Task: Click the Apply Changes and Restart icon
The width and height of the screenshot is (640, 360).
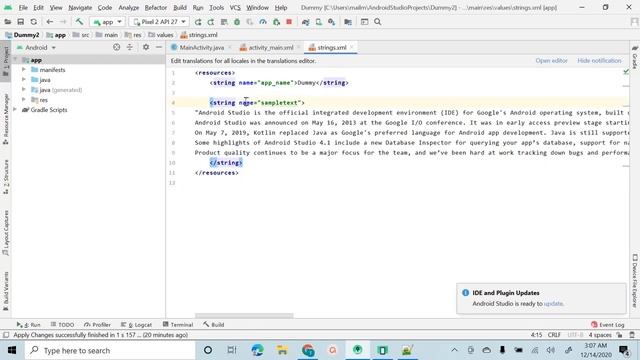Action: [211, 22]
